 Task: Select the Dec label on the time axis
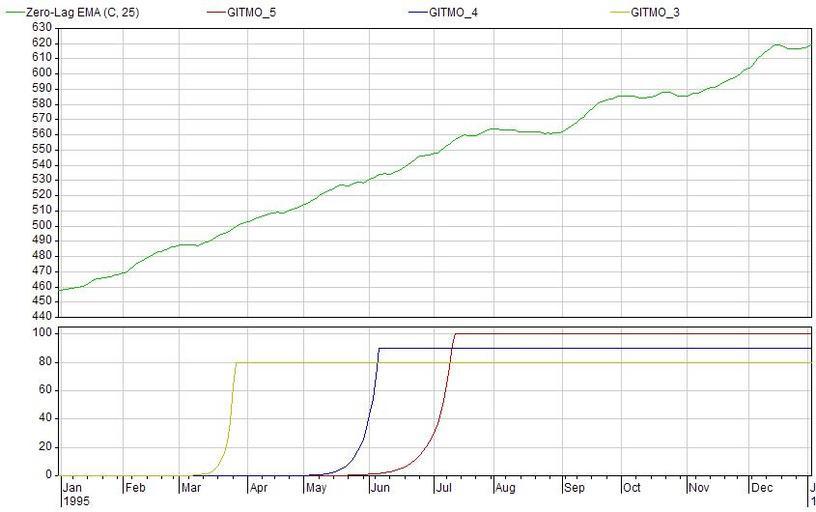(x=762, y=488)
